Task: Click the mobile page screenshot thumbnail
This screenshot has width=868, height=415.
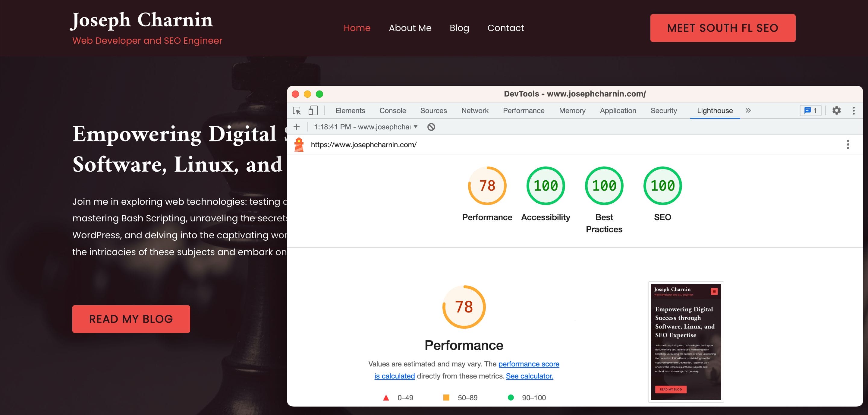Action: (686, 342)
